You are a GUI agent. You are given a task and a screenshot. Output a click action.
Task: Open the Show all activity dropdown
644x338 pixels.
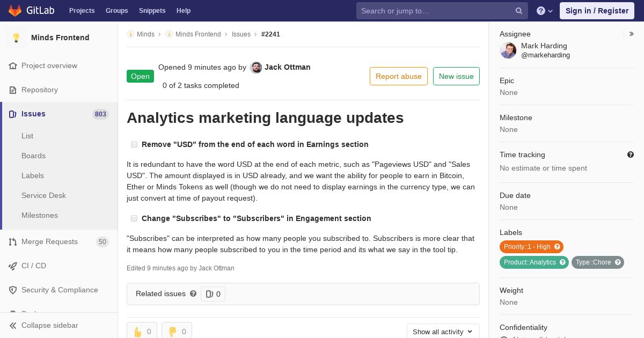click(x=443, y=332)
